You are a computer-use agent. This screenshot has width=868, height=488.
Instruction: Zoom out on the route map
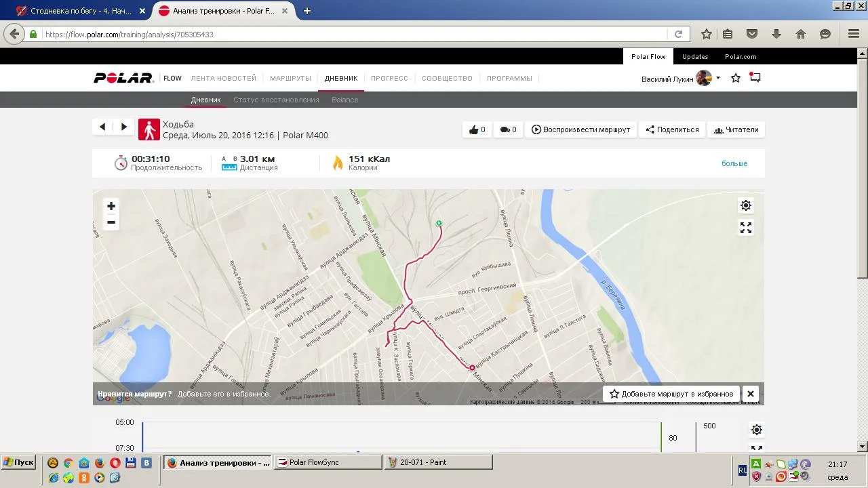coord(111,222)
